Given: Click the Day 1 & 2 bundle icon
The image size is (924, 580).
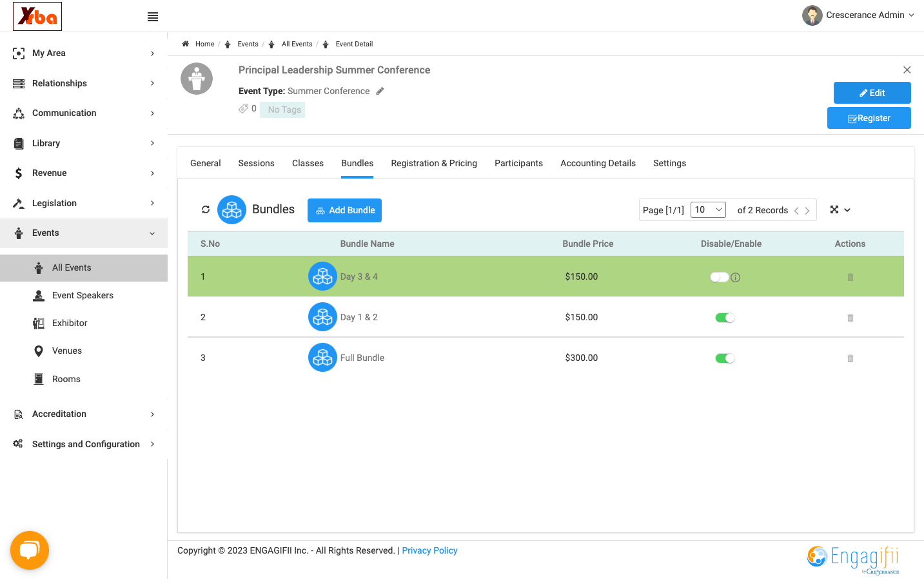Looking at the screenshot, I should pyautogui.click(x=322, y=317).
